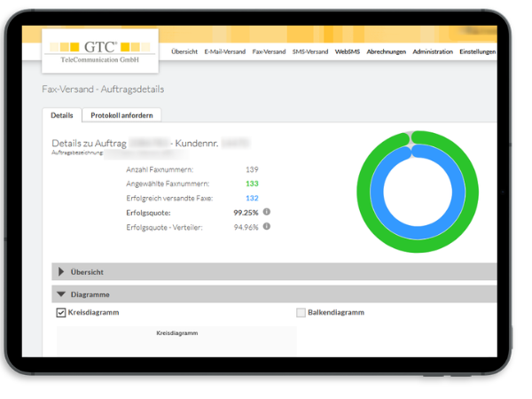Select the Details tab

coord(62,115)
